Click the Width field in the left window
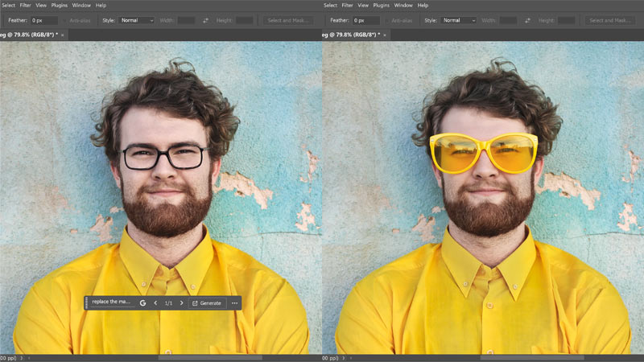Screen dimensions: 644x362 click(186, 20)
